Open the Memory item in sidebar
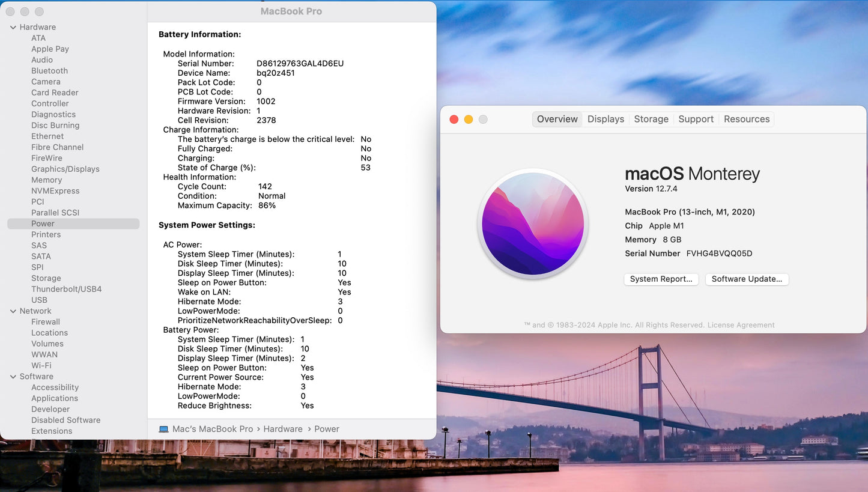868x492 pixels. pyautogui.click(x=46, y=180)
